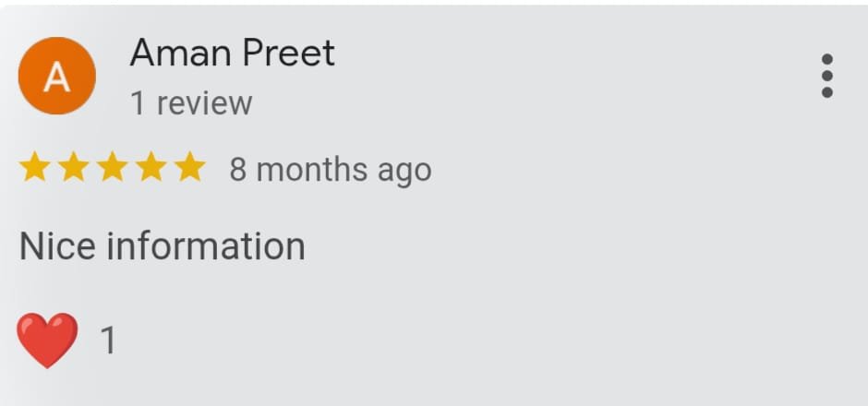Open the three-dot more options menu
The height and width of the screenshot is (406, 868).
826,76
